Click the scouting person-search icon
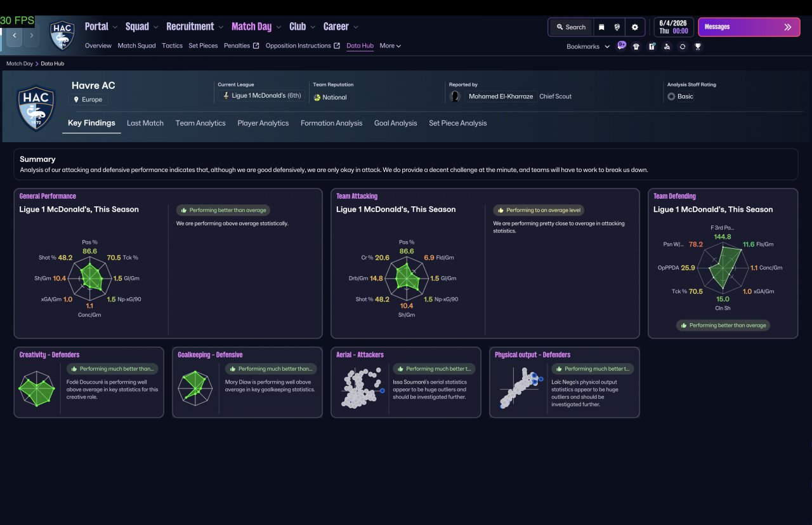812x525 pixels. tap(667, 46)
